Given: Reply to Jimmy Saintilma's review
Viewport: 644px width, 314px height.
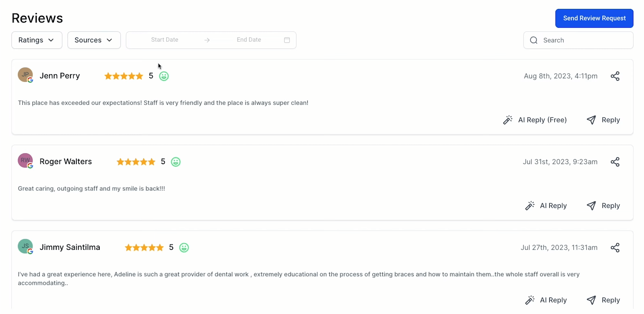Looking at the screenshot, I should pyautogui.click(x=603, y=300).
